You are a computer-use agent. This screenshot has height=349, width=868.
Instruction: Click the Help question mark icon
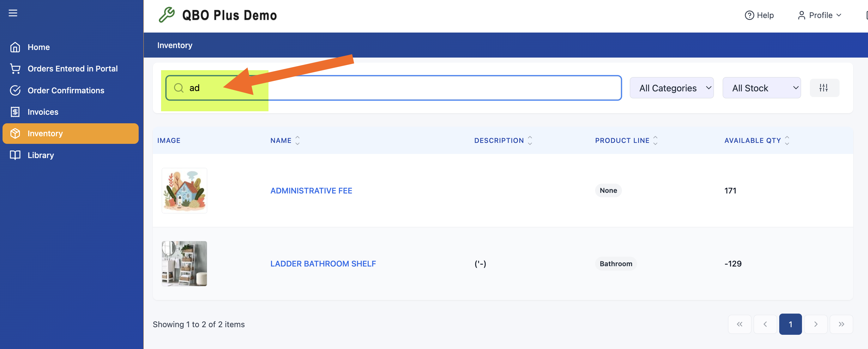pos(749,15)
